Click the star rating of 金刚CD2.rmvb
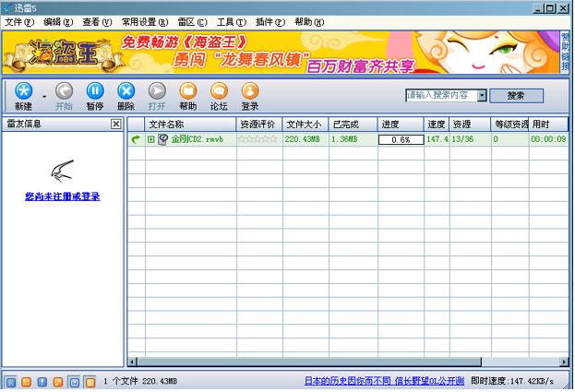The image size is (575, 392). coord(258,139)
